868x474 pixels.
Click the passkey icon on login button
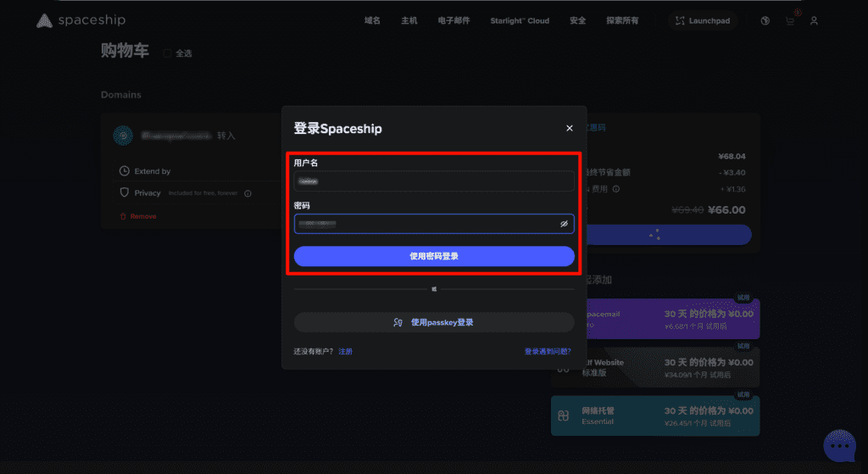[x=398, y=322]
